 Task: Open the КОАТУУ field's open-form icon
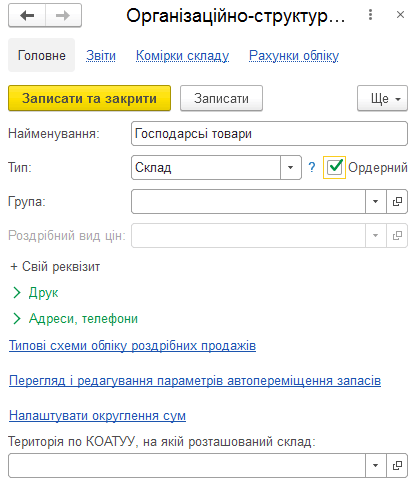pos(397,465)
